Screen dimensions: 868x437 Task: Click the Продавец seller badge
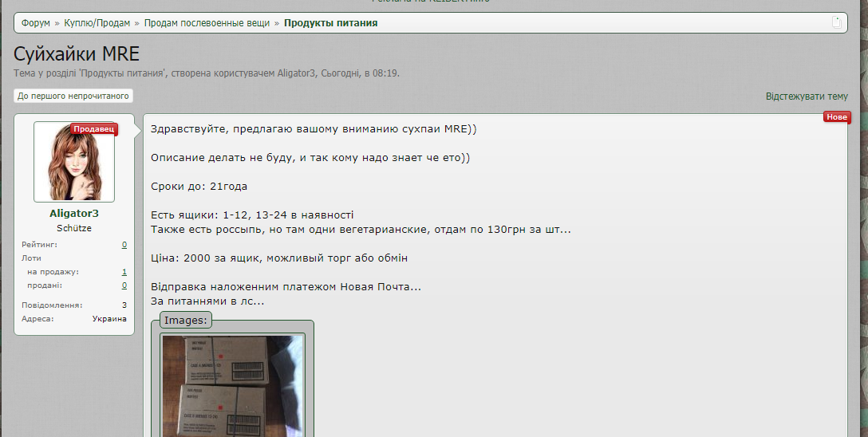tap(93, 129)
